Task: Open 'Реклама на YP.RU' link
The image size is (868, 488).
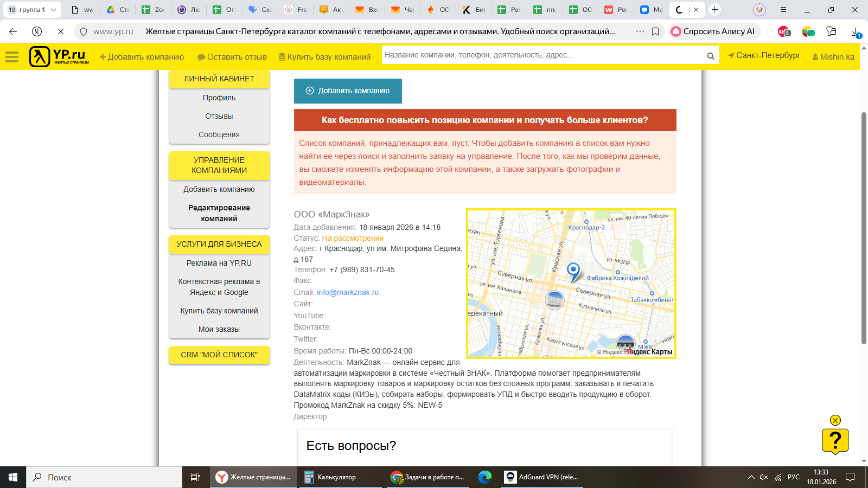Action: click(x=219, y=263)
